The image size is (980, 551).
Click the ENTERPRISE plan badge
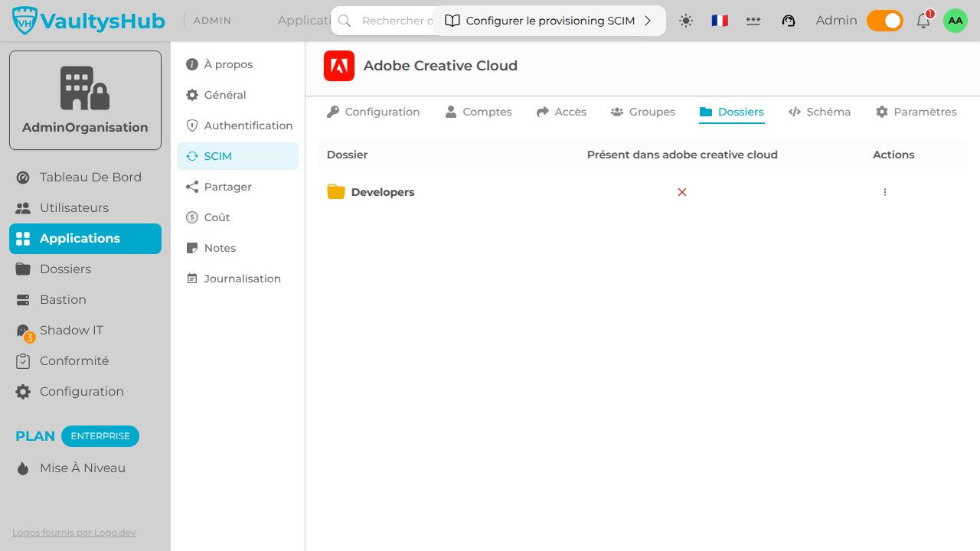click(x=100, y=436)
